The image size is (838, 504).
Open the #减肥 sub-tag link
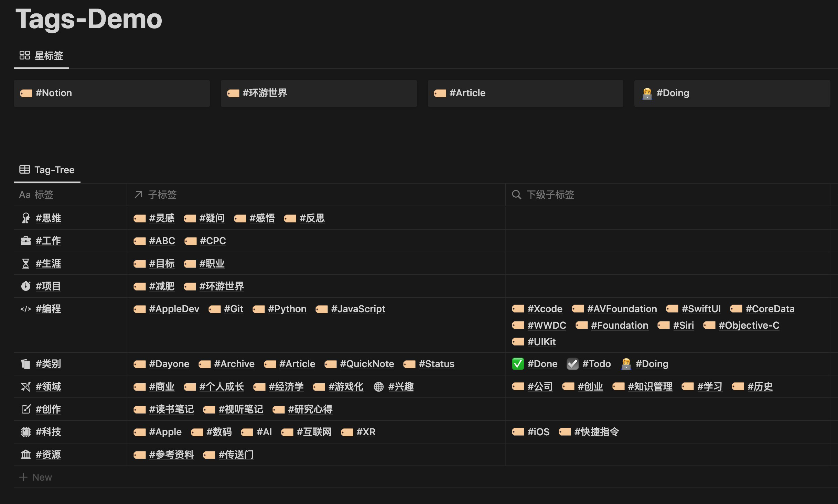162,286
